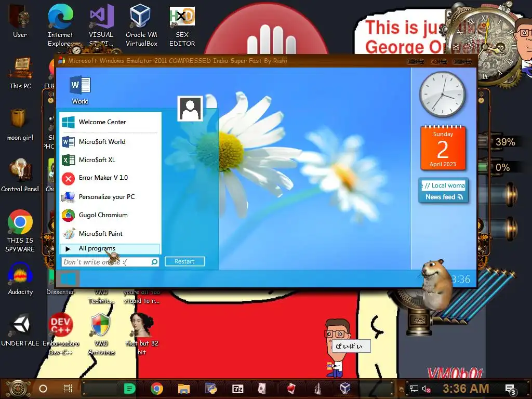The image size is (532, 399).
Task: Click the Cortana circle on the taskbar
Action: [x=43, y=389]
